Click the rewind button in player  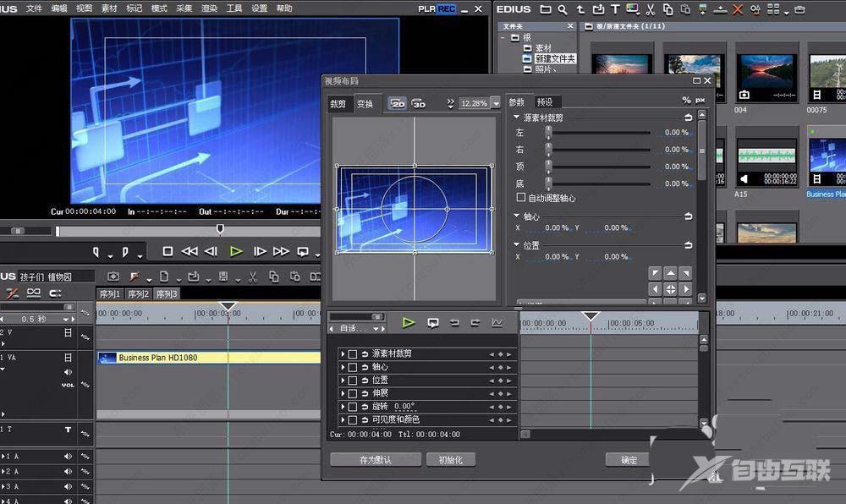(x=190, y=251)
